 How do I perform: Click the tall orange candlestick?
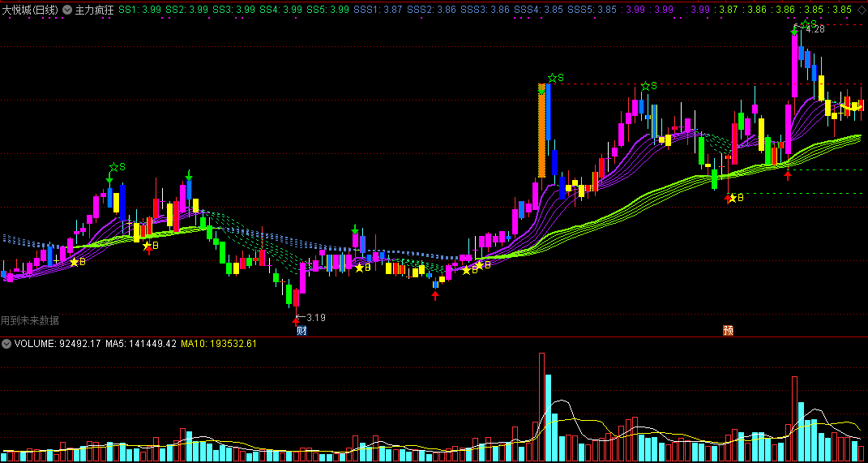click(542, 131)
